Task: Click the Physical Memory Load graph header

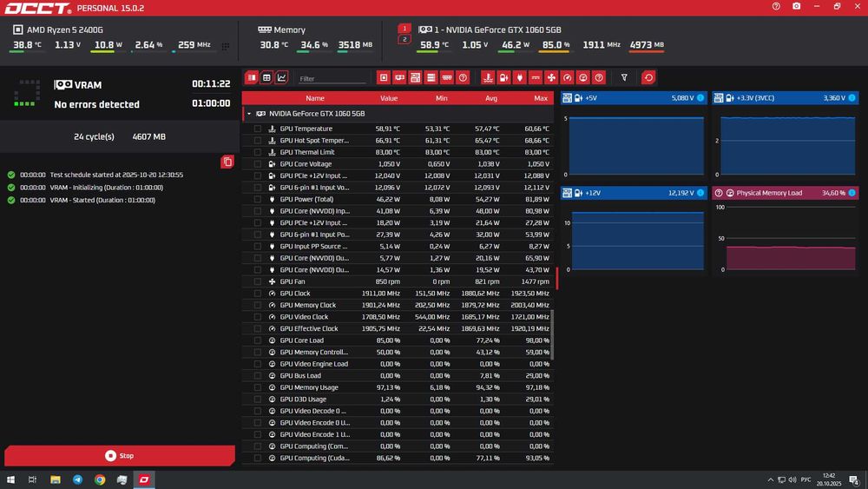Action: [786, 193]
